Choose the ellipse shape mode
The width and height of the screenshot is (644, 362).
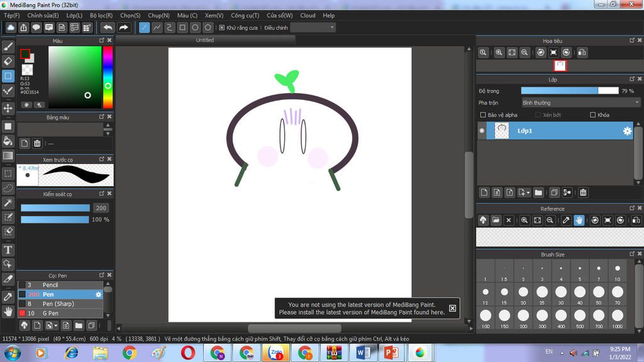(x=195, y=28)
